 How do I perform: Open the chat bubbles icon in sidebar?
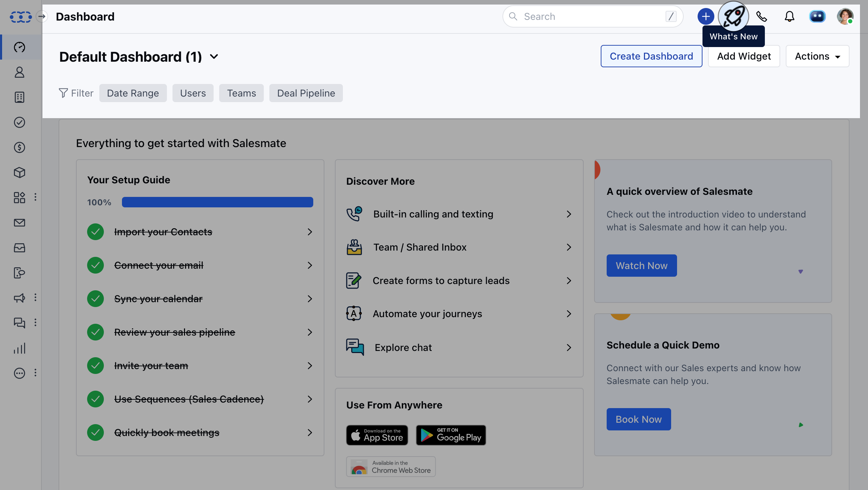(x=20, y=323)
